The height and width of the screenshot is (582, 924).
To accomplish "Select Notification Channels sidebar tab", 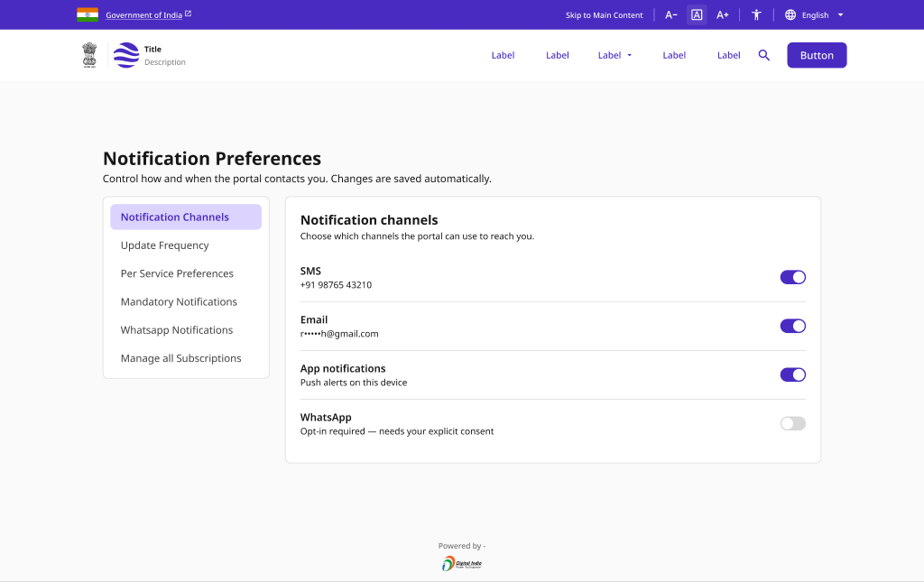I will tap(186, 217).
